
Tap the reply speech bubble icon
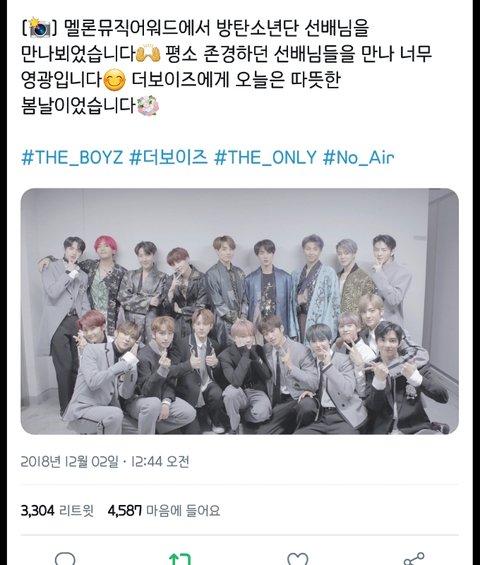65,559
